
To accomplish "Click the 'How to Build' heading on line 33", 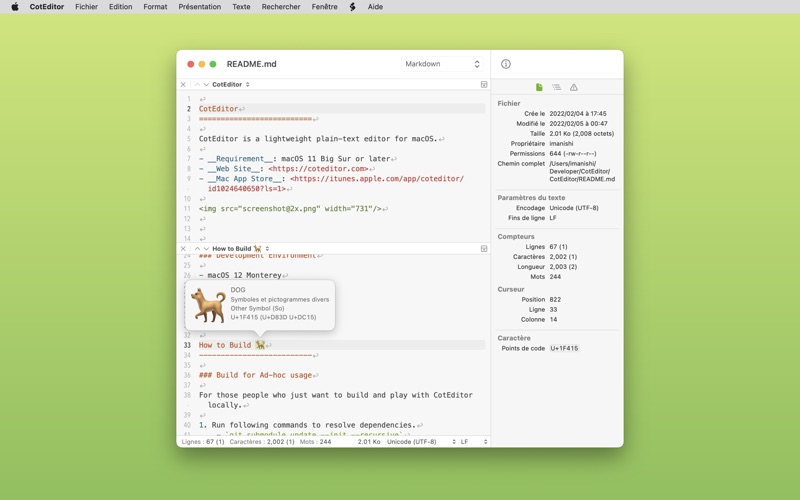I will tap(225, 345).
